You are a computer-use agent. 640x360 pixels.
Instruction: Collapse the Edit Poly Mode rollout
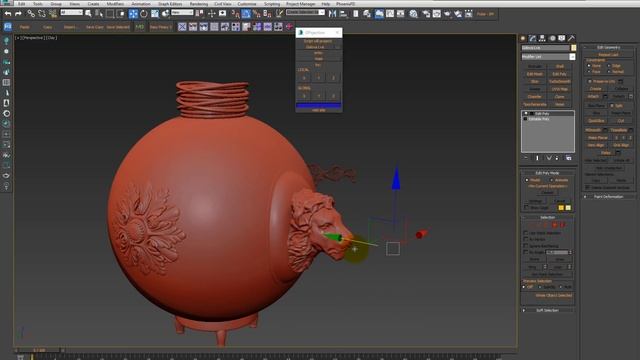(547, 173)
